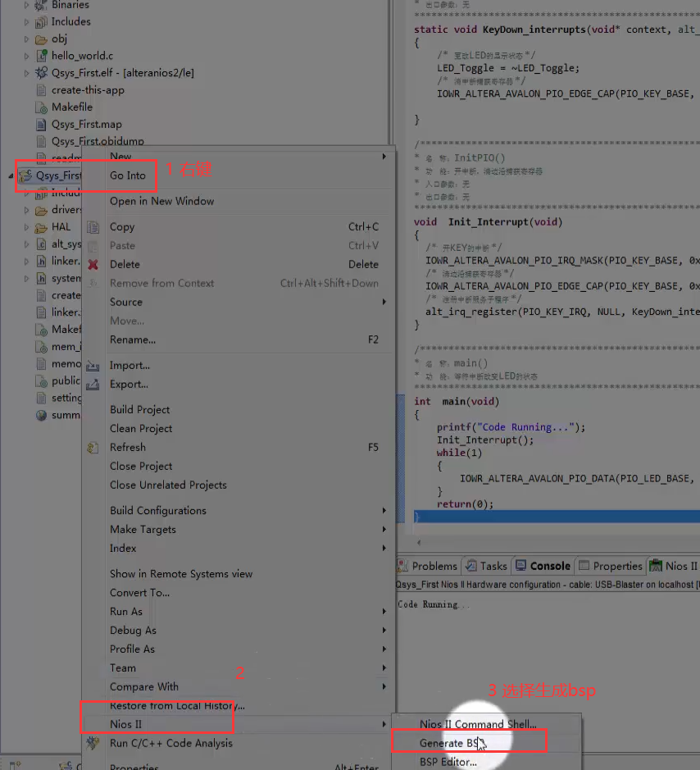The width and height of the screenshot is (700, 770).
Task: Click the Export icon in context menu
Action: (x=93, y=385)
